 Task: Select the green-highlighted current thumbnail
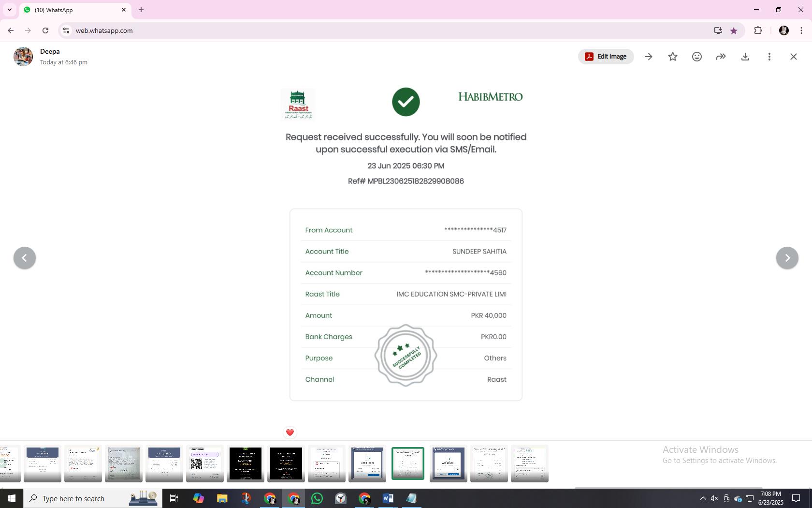[408, 463]
